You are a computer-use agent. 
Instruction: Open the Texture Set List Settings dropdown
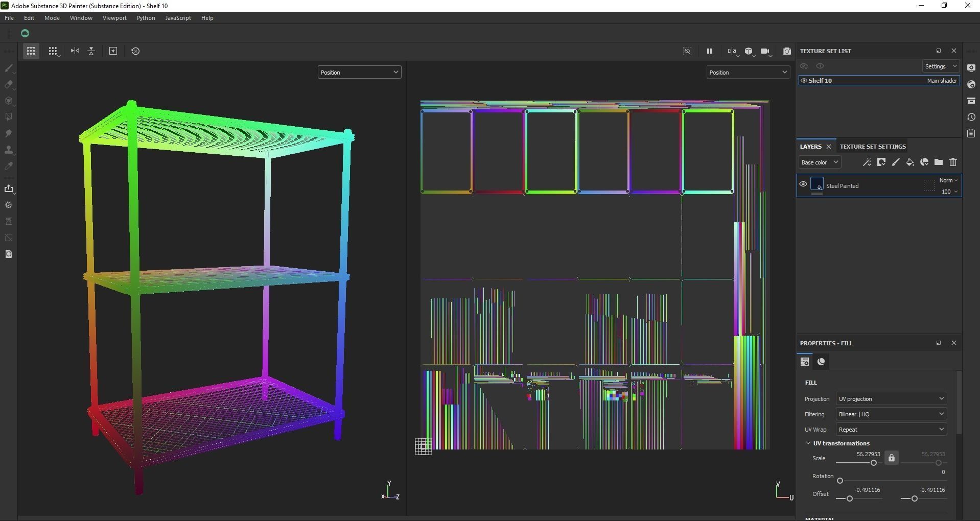pyautogui.click(x=941, y=66)
